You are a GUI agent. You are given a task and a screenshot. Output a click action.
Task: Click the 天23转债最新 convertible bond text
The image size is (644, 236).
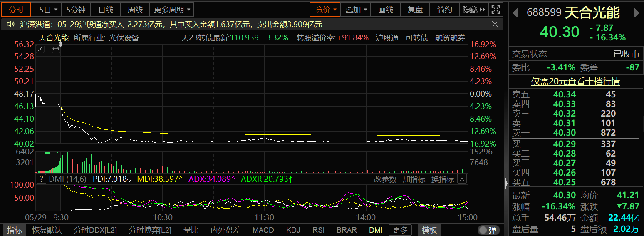(205, 38)
